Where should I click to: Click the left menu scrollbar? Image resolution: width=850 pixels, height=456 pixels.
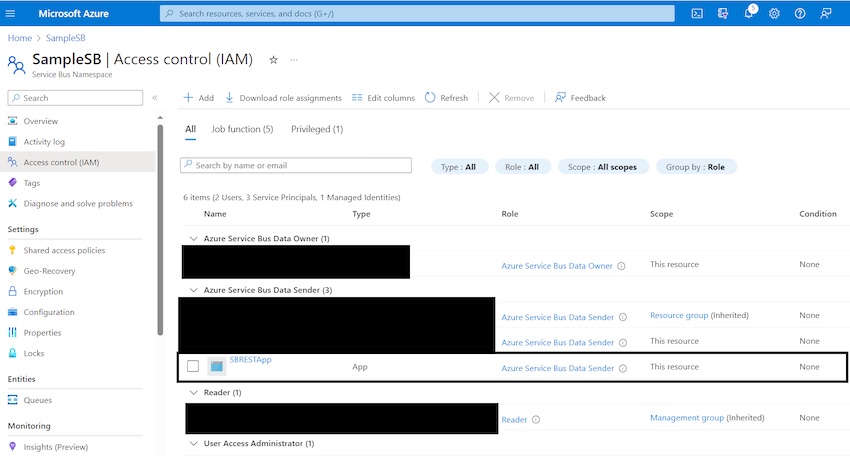(160, 230)
